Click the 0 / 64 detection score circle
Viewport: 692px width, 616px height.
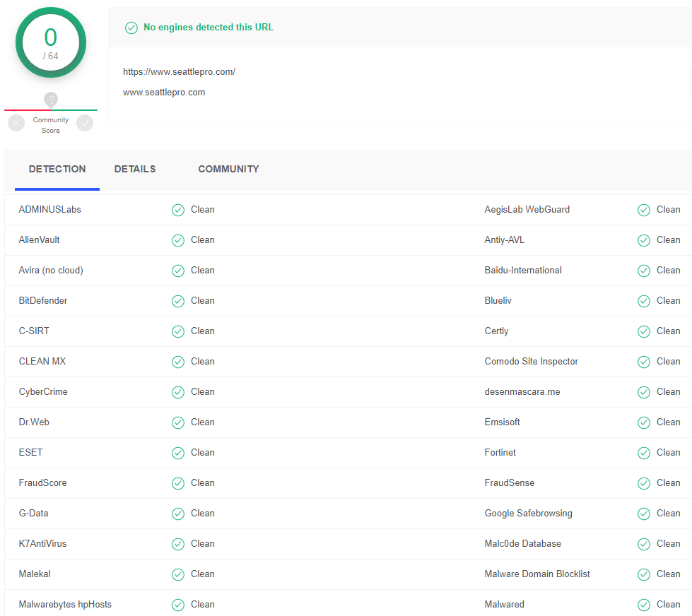[51, 42]
